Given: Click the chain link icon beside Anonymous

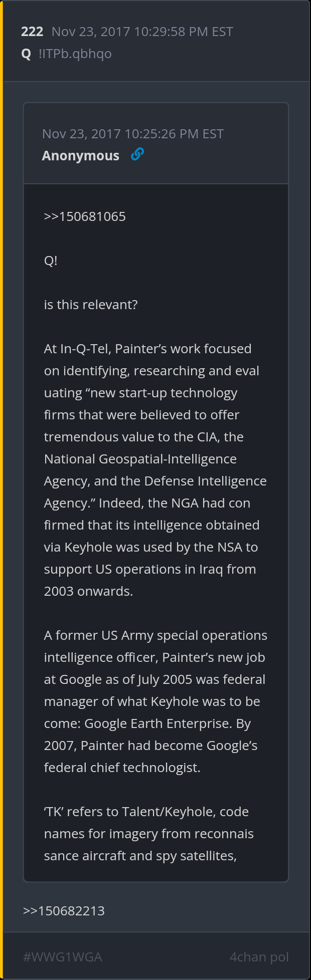Looking at the screenshot, I should (137, 154).
